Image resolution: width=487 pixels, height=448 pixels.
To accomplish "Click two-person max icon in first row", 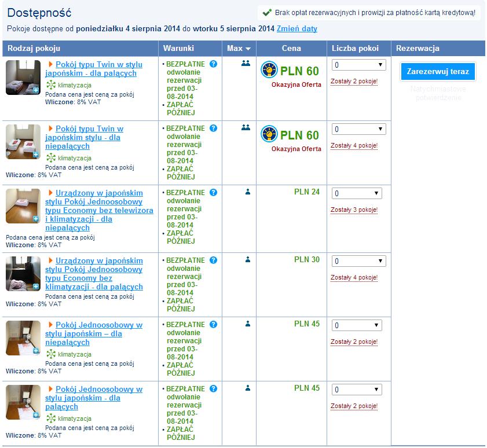I will 246,63.
